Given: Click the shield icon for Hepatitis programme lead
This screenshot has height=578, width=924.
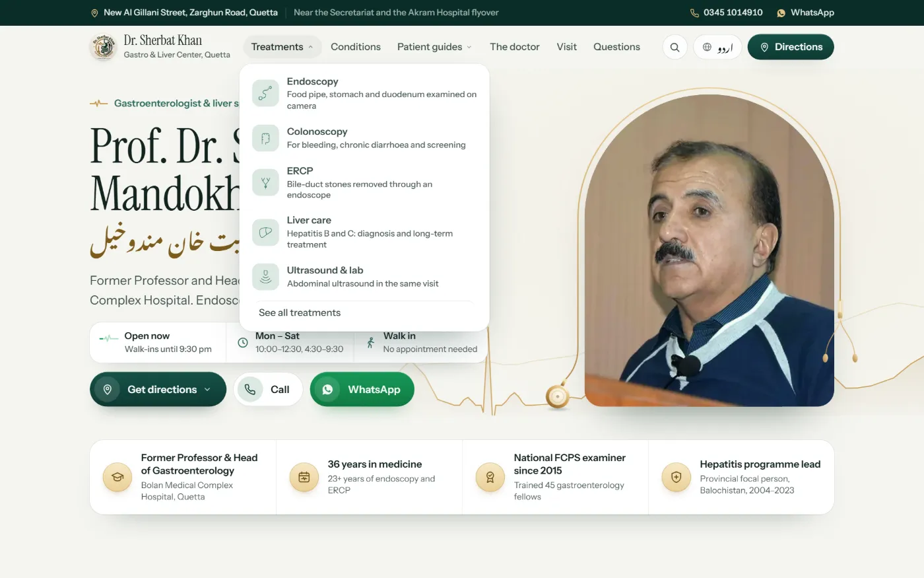Looking at the screenshot, I should click(676, 477).
